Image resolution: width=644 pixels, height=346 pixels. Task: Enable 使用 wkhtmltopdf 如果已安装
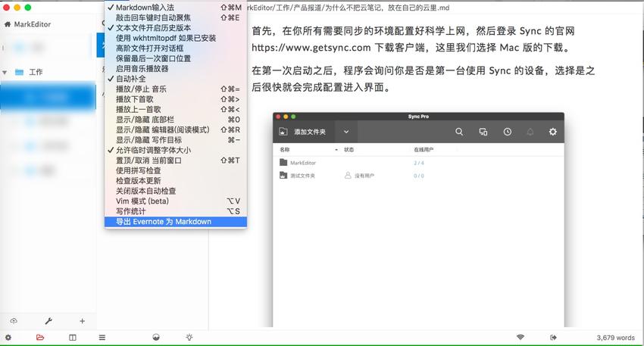click(x=176, y=38)
